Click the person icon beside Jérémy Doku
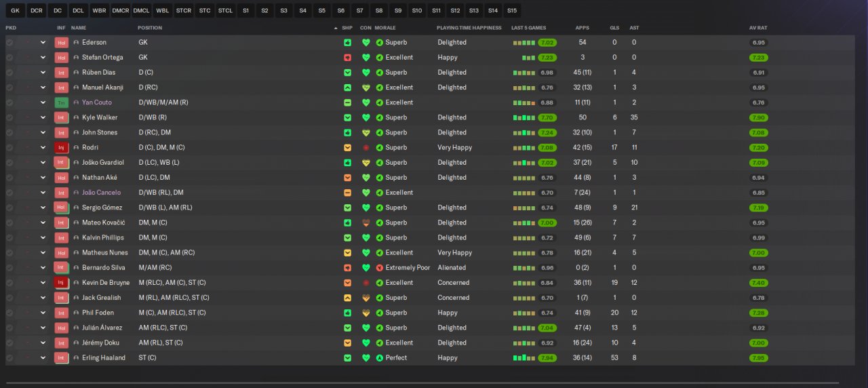This screenshot has height=388, width=868. (76, 343)
